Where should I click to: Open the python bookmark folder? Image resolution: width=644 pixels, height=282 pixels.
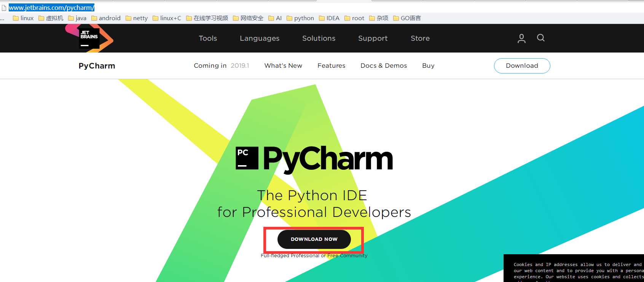300,18
